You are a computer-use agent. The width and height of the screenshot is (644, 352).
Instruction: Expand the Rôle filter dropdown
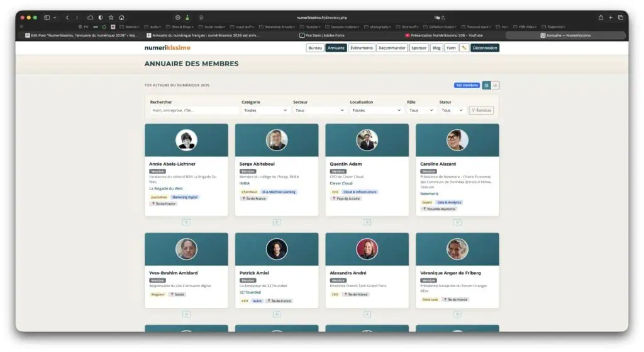421,110
